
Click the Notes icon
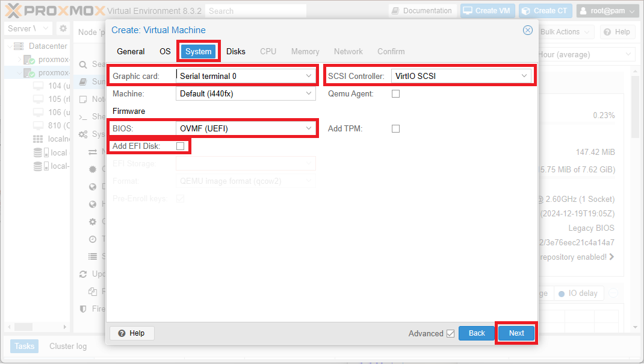pos(83,99)
